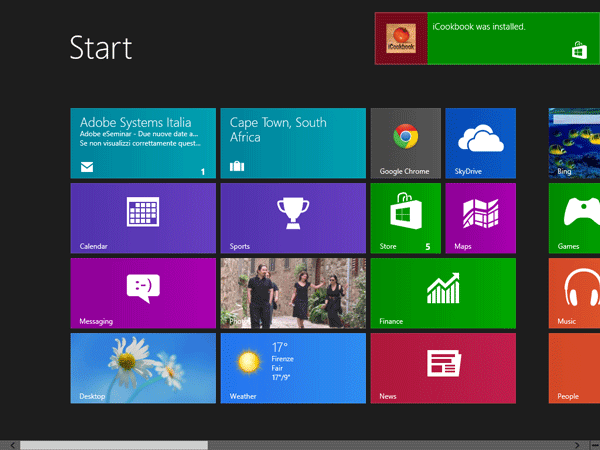Open the Messaging chat tile
Screen dimensions: 600x450
[143, 292]
